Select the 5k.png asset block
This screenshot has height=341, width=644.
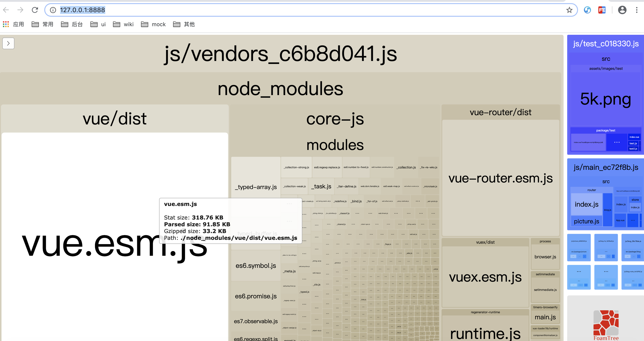pos(606,99)
